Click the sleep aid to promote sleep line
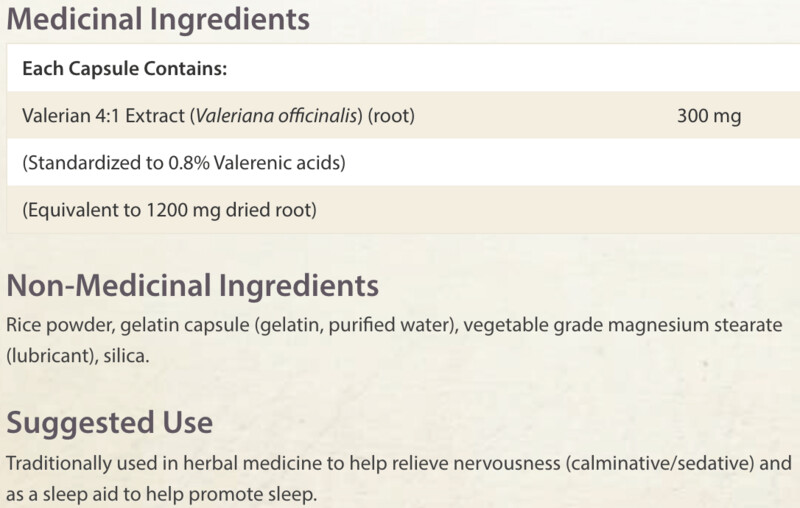Image resolution: width=800 pixels, height=508 pixels. pyautogui.click(x=162, y=494)
